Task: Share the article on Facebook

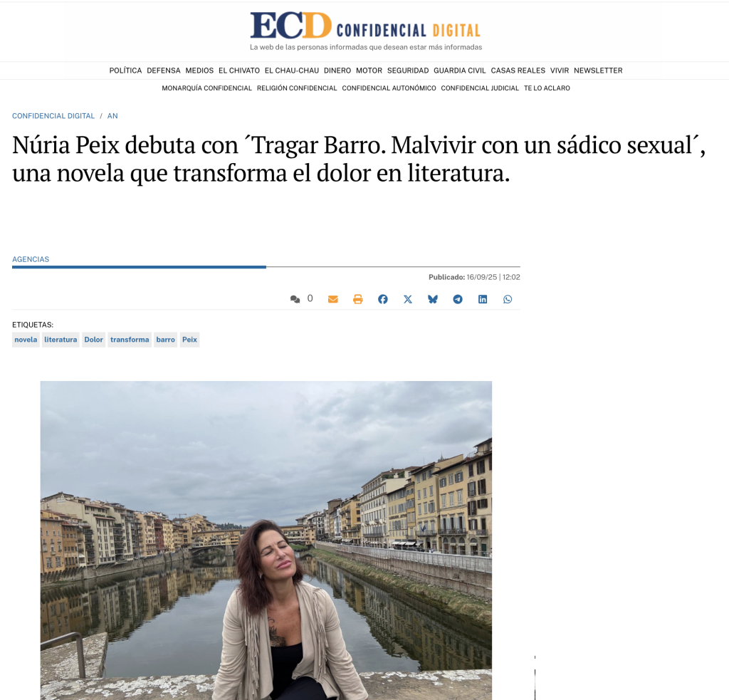Action: tap(382, 299)
